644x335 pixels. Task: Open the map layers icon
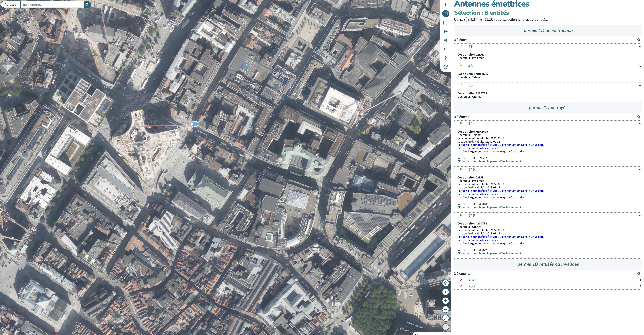point(445,23)
